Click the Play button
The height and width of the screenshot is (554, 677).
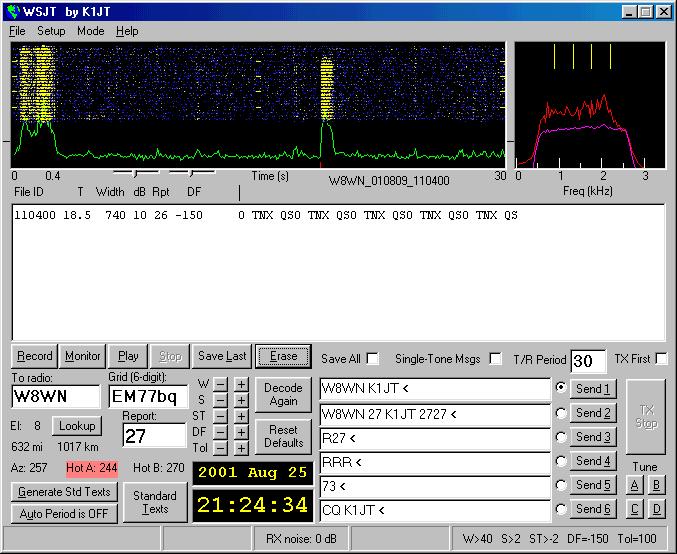128,356
